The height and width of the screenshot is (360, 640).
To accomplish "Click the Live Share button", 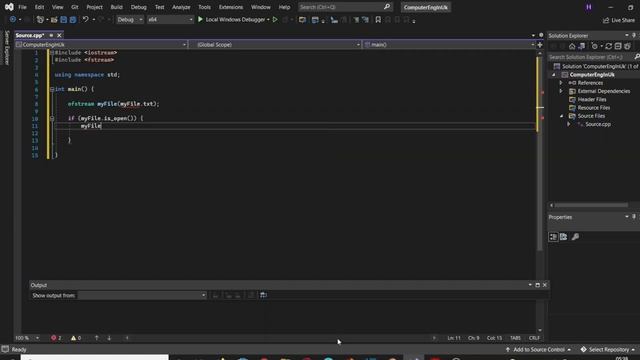I will pos(619,20).
